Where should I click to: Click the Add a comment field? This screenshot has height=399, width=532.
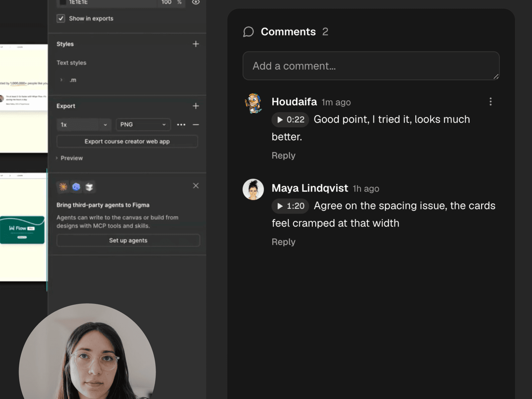point(371,66)
